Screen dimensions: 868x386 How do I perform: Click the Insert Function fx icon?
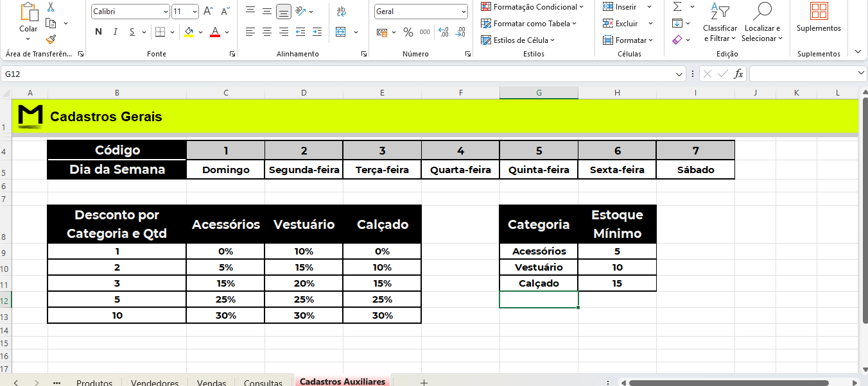tap(739, 74)
